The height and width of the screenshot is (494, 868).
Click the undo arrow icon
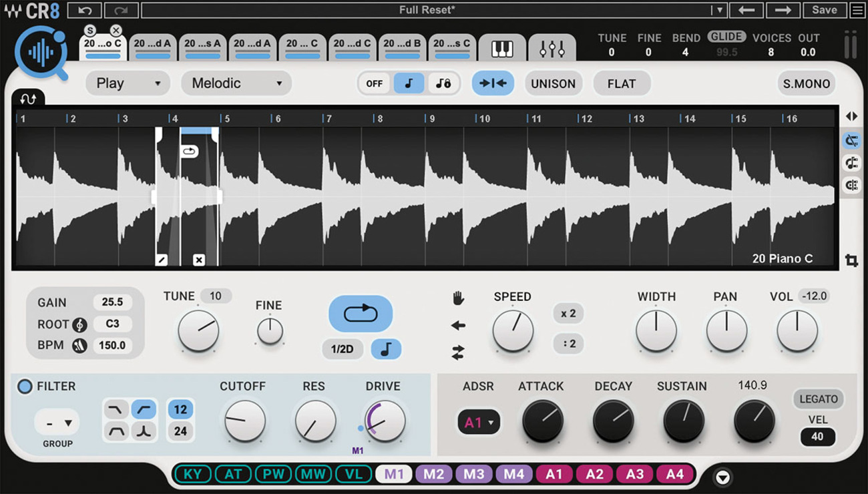point(85,10)
